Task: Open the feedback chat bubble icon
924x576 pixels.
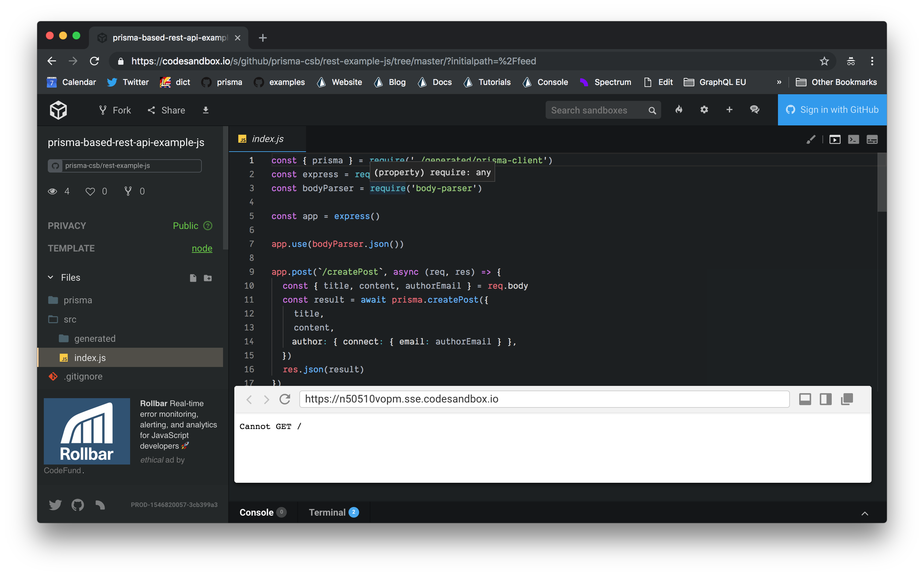Action: (754, 110)
